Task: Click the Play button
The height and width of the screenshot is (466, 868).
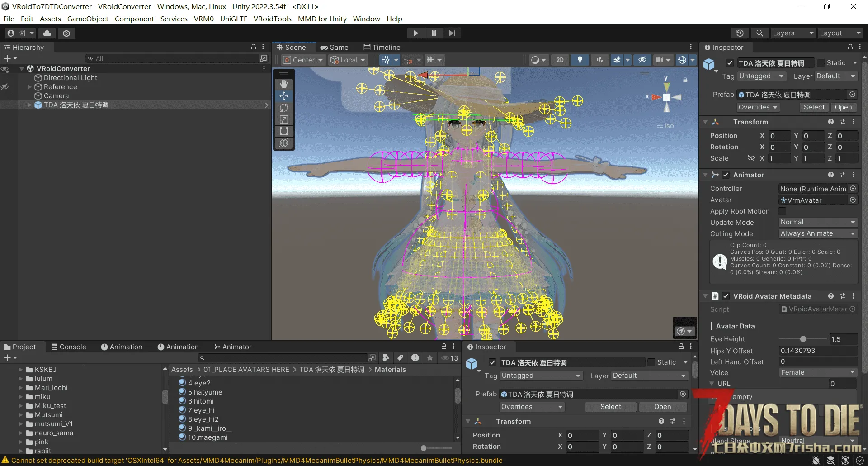Action: point(415,33)
